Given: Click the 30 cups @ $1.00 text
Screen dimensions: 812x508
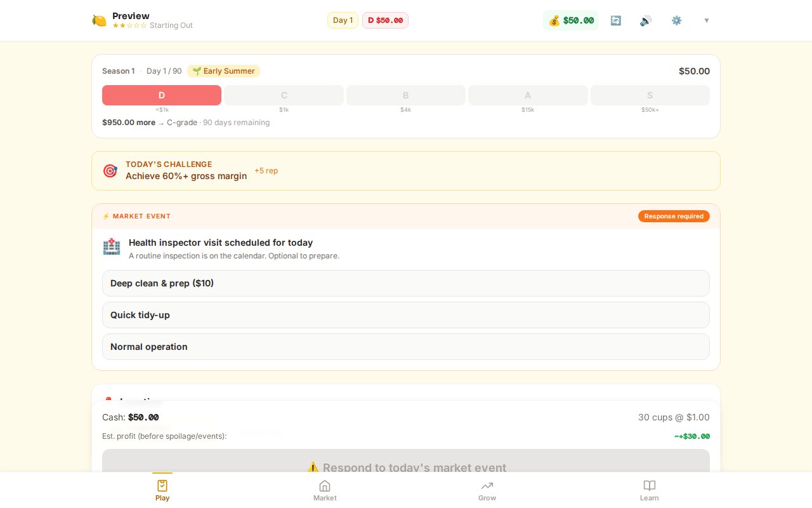Looking at the screenshot, I should point(674,417).
